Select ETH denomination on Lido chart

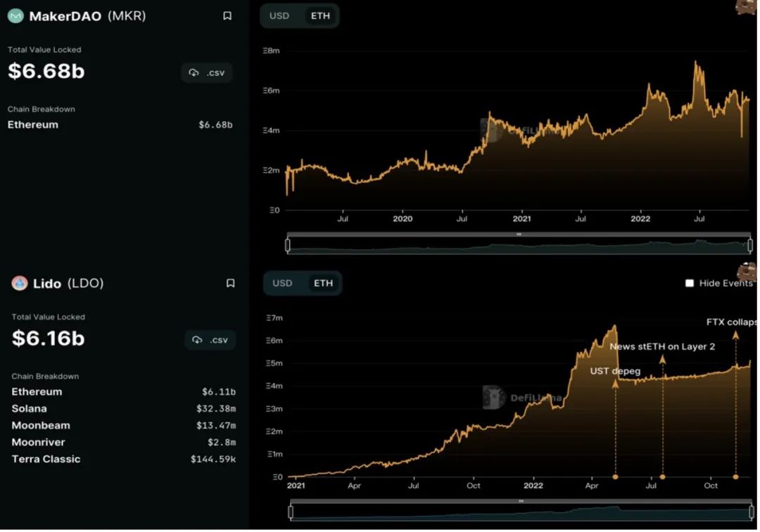click(x=324, y=283)
